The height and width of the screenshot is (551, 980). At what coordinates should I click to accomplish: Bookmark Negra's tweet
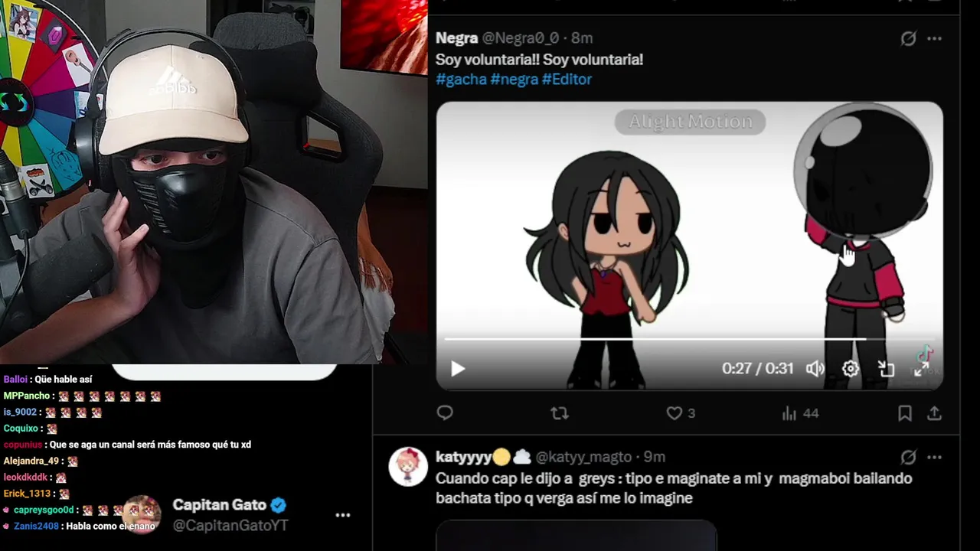click(x=905, y=413)
